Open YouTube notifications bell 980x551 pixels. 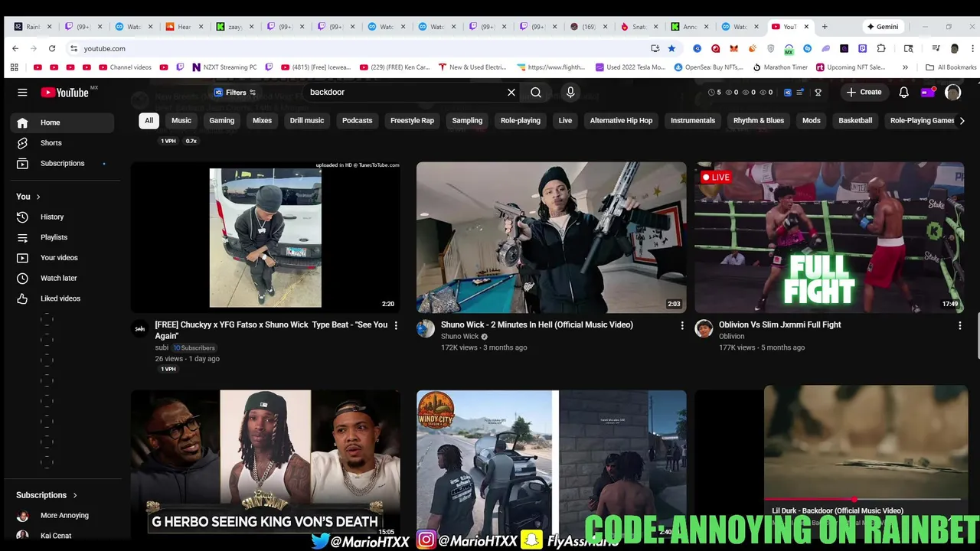click(903, 93)
